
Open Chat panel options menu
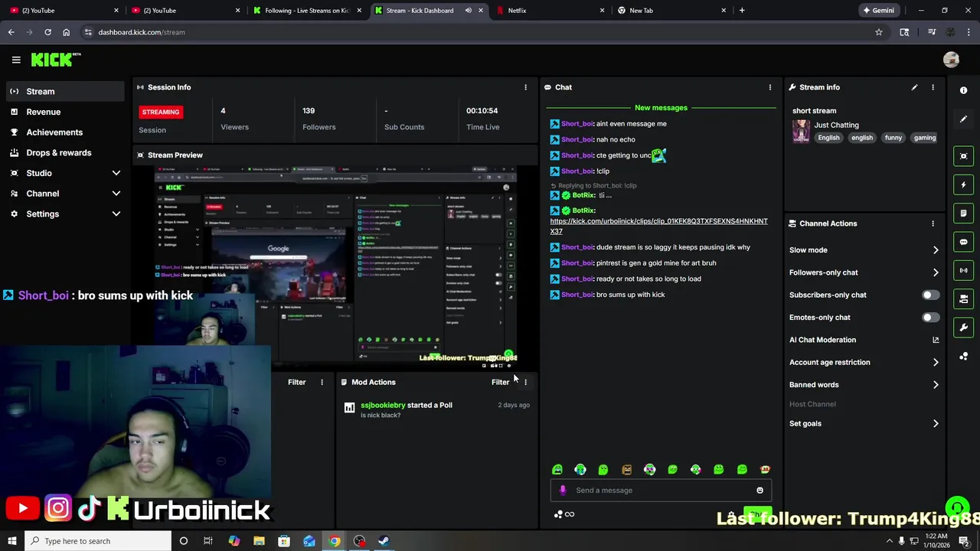(x=769, y=87)
